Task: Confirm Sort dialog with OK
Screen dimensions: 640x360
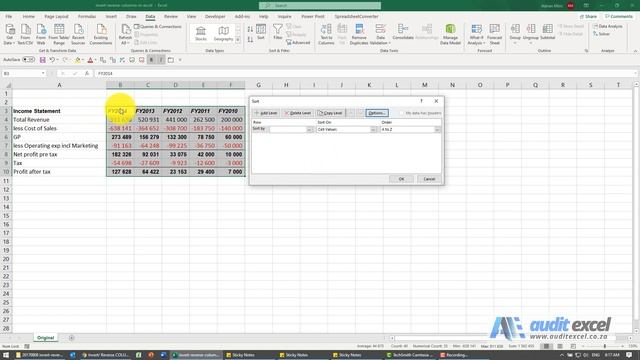Action: [x=401, y=179]
